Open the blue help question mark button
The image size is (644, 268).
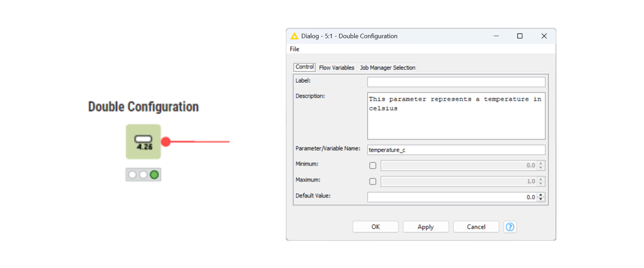[x=510, y=227]
